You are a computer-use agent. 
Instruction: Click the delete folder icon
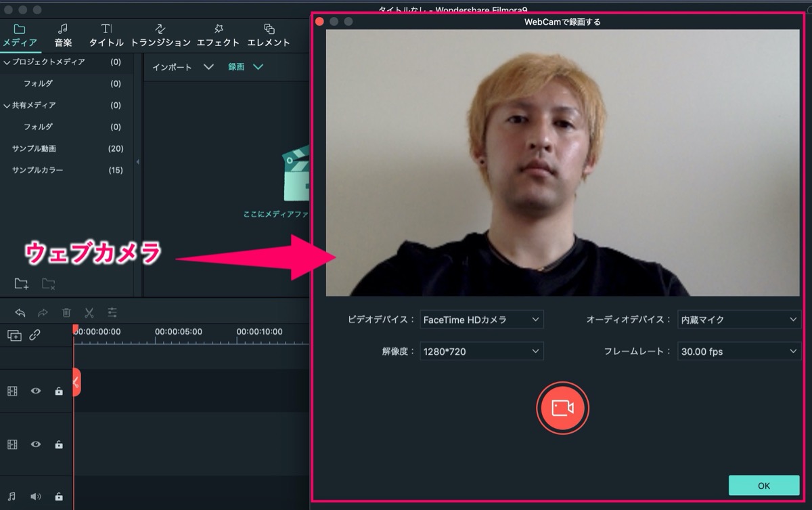coord(48,283)
